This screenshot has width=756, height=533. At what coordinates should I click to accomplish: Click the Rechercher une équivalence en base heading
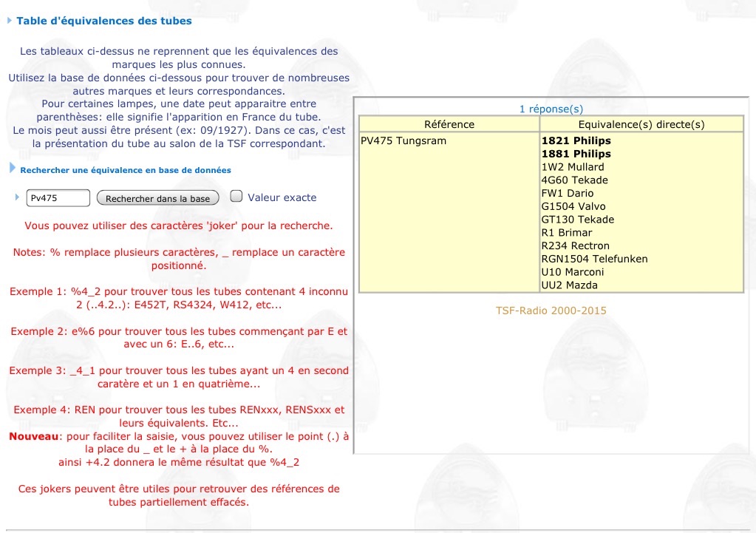coord(126,170)
